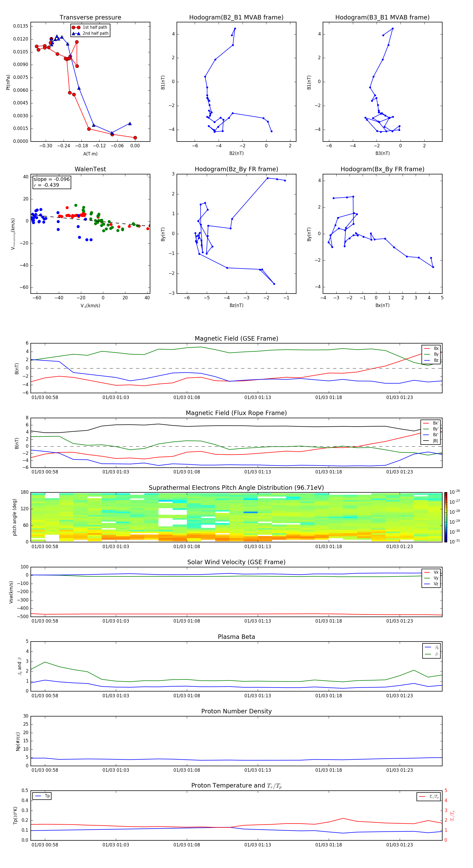
Task: Select the "Hodogram(B3_B1 MVAB frame)" title
Action: (x=382, y=18)
